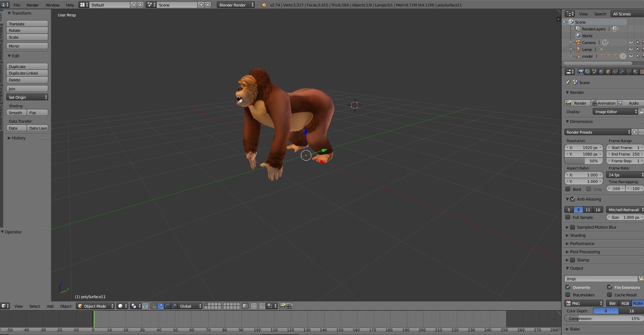Viewport: 644px width, 335px height.
Task: Click the Compression 15% slider
Action: 604,318
